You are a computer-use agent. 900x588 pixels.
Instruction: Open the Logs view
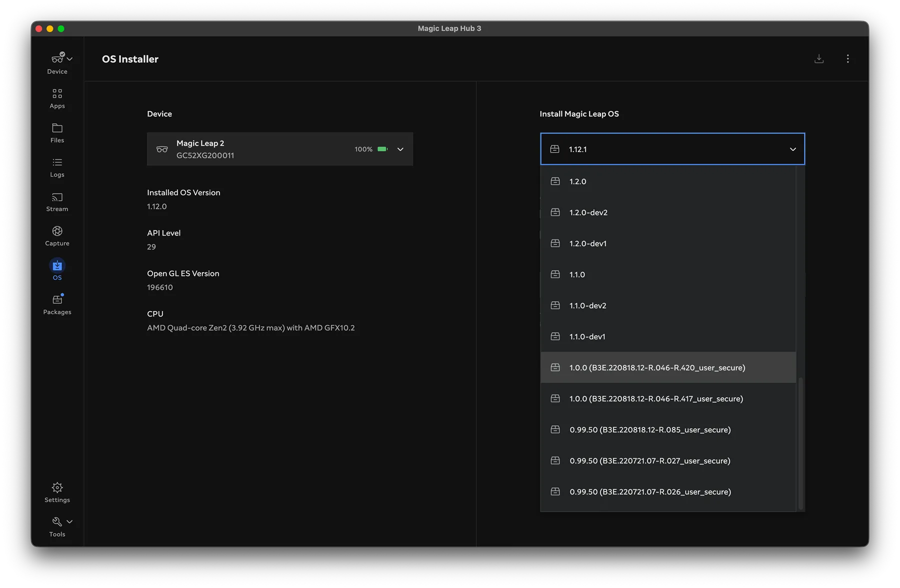(x=57, y=167)
